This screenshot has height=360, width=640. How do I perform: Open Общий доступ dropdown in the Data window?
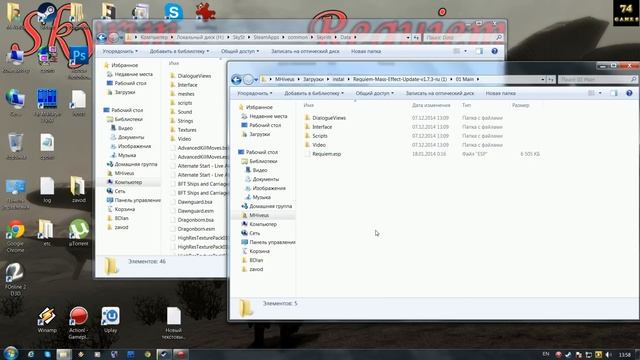pos(240,51)
